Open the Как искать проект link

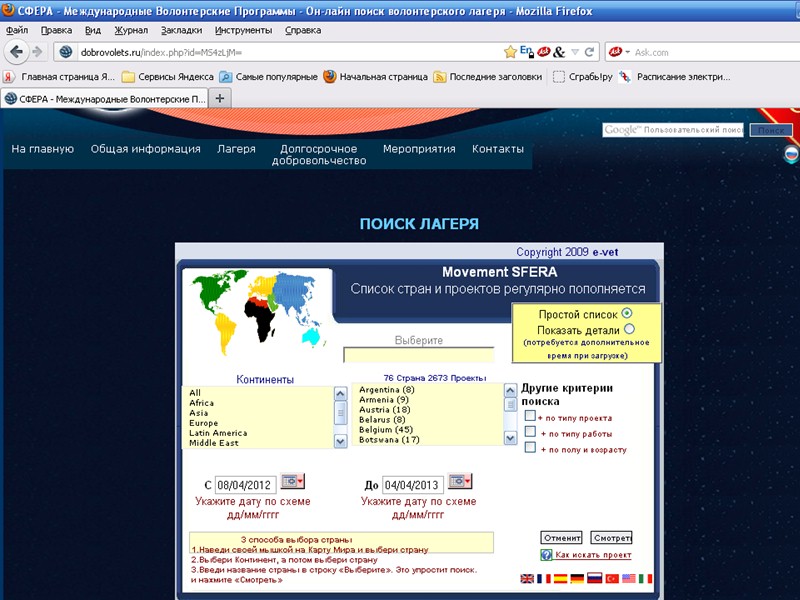pos(593,555)
